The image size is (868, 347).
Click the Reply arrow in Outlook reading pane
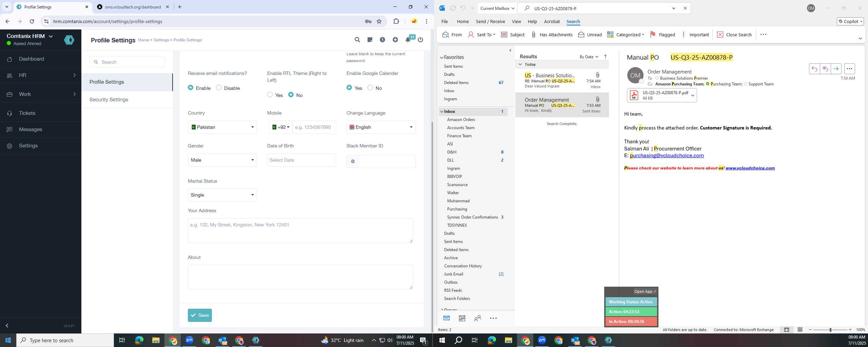814,69
